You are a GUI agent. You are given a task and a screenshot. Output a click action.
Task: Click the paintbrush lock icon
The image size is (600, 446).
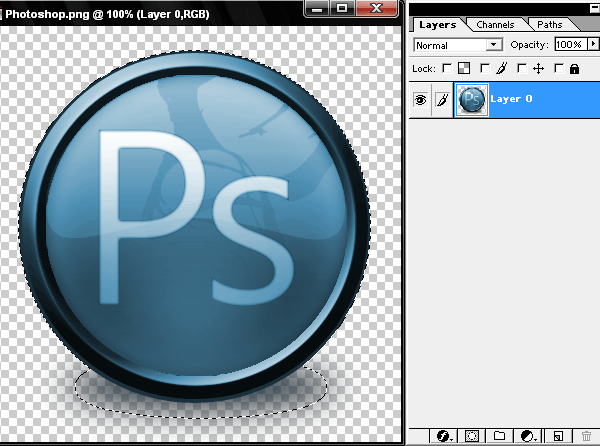tap(502, 68)
